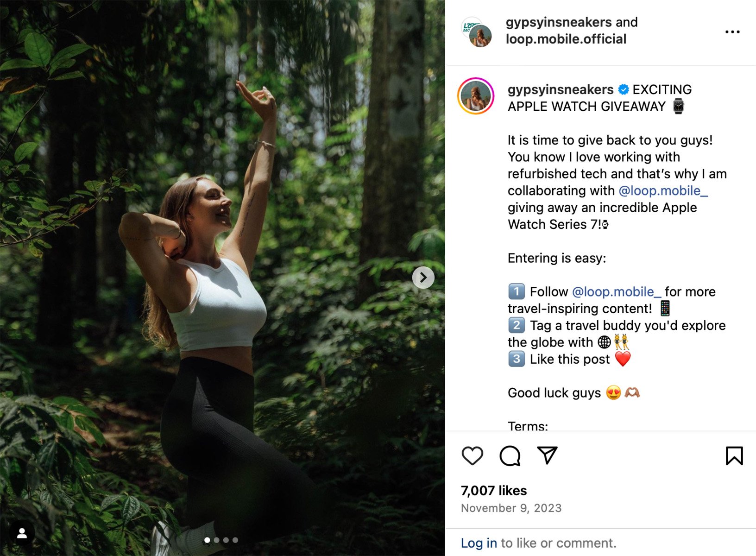This screenshot has height=556, width=756.
Task: Save post with the bookmark icon
Action: tap(734, 456)
